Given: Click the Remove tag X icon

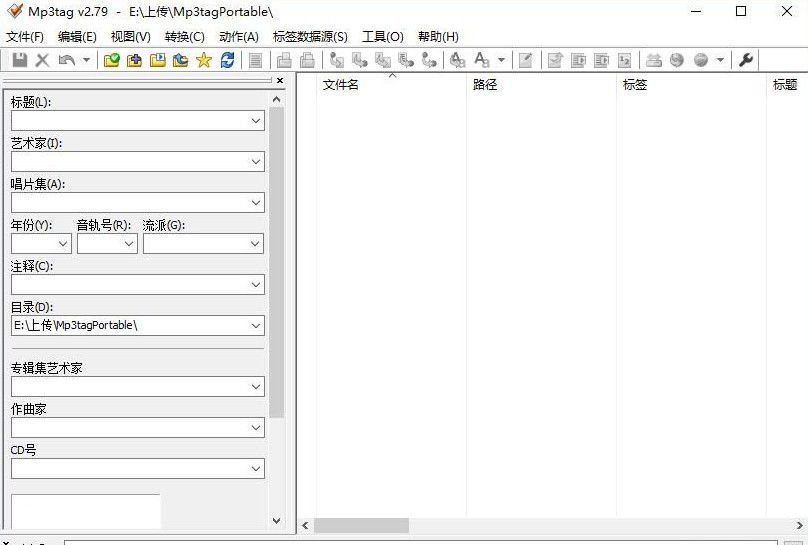Looking at the screenshot, I should [43, 60].
